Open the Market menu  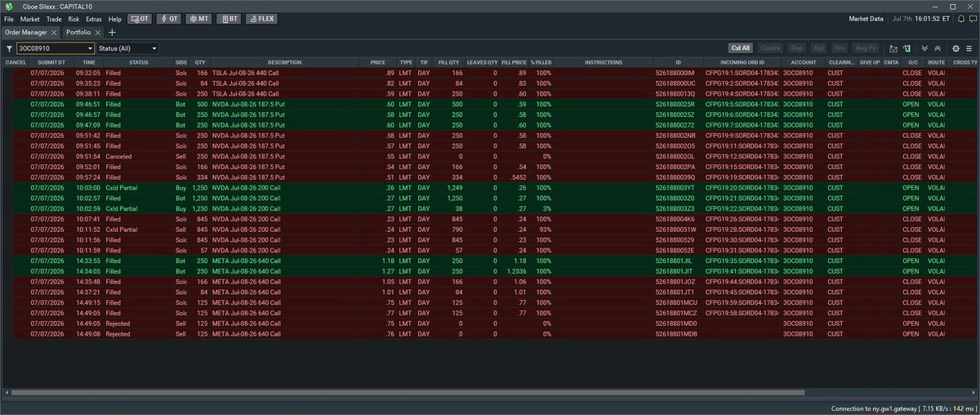30,18
